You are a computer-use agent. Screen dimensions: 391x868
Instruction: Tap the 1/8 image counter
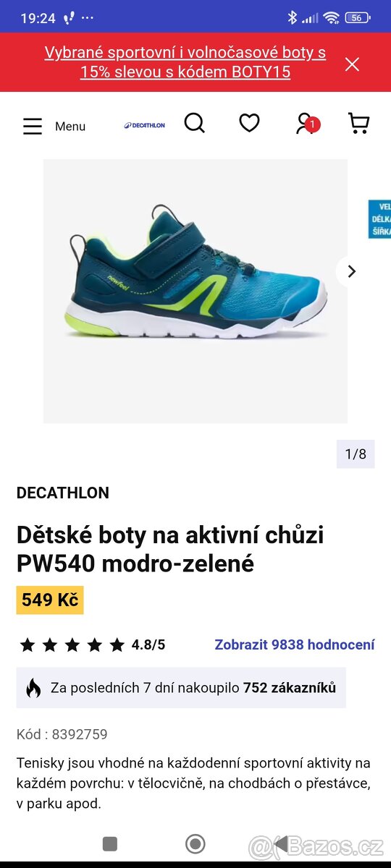tap(356, 454)
